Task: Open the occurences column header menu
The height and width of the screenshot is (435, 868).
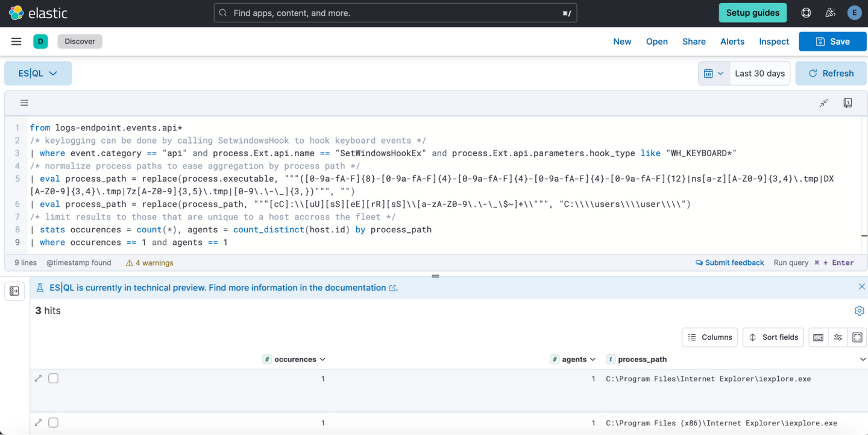Action: [x=322, y=360]
